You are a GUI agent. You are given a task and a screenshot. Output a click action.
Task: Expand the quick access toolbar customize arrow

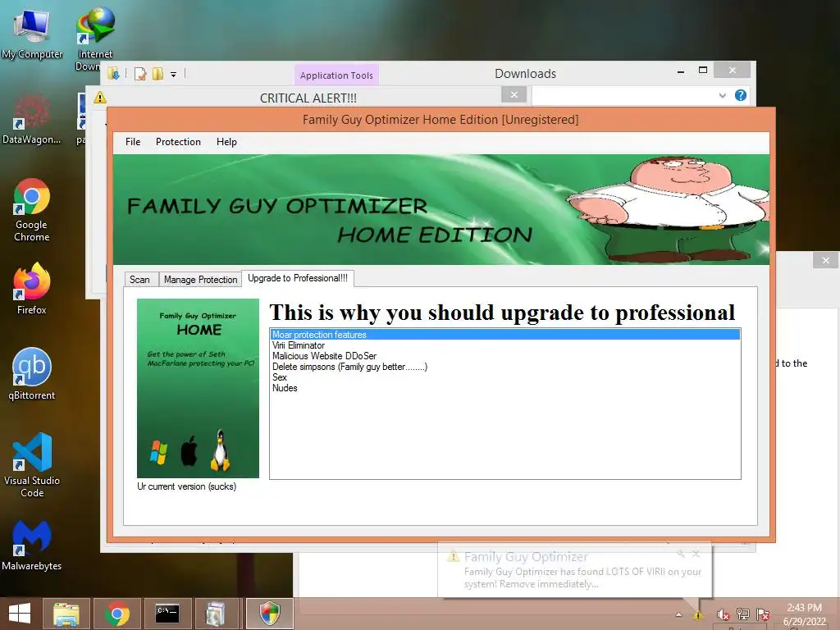tap(174, 75)
